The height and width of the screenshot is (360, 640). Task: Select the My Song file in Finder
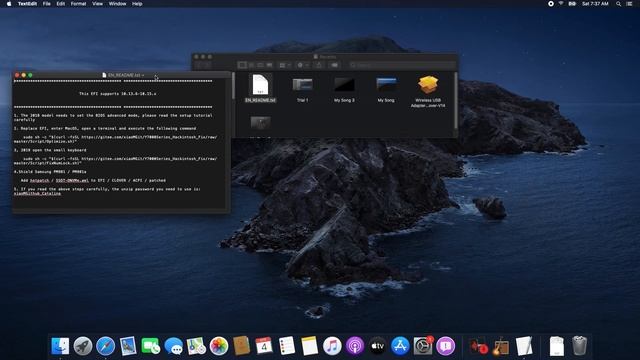(x=386, y=88)
